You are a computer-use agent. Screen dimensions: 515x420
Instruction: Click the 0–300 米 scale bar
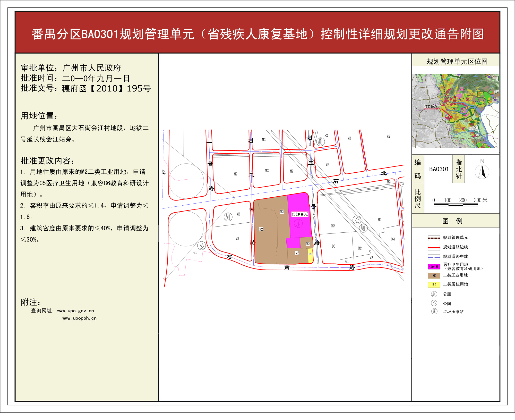(456, 205)
